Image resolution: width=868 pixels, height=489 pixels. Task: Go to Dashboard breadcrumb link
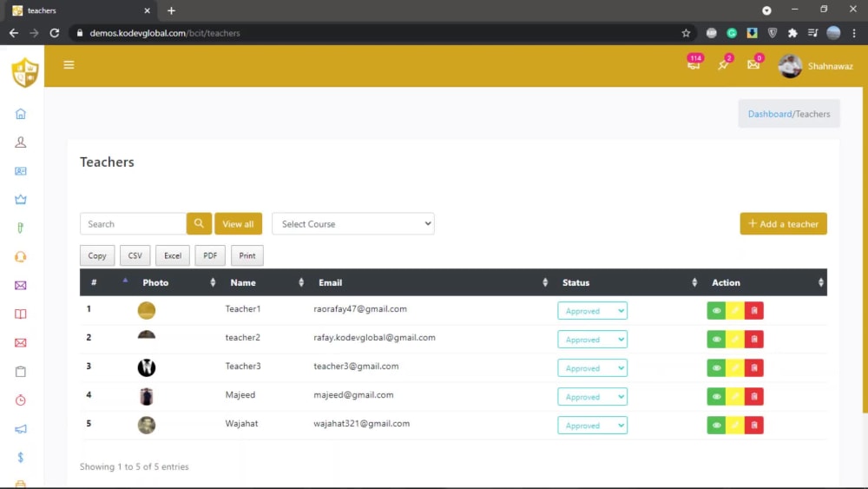769,114
